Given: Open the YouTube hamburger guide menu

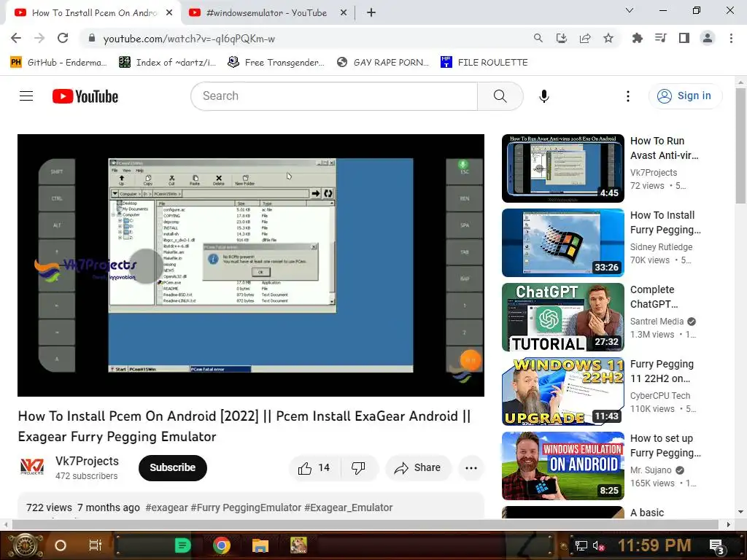Looking at the screenshot, I should (26, 96).
